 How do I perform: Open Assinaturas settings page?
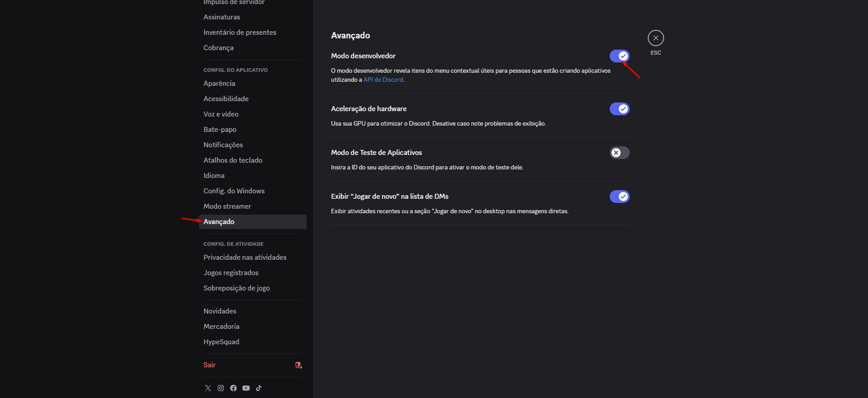[x=253, y=17]
